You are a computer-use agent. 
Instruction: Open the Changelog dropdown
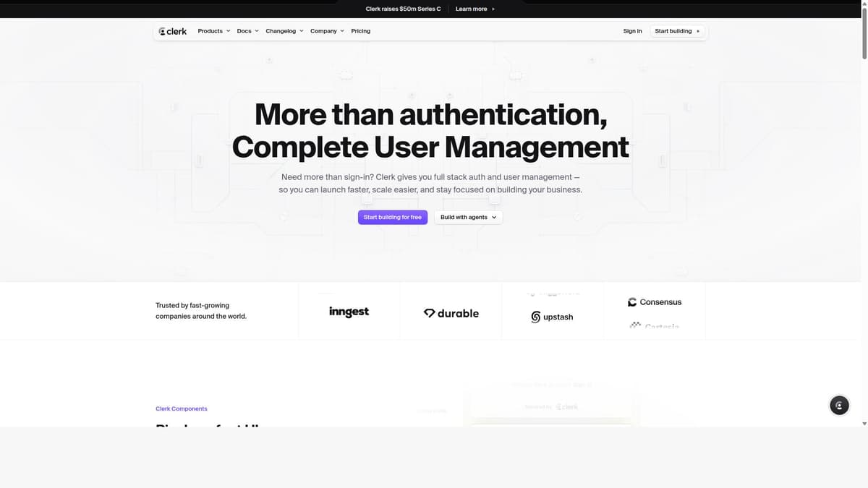[284, 31]
